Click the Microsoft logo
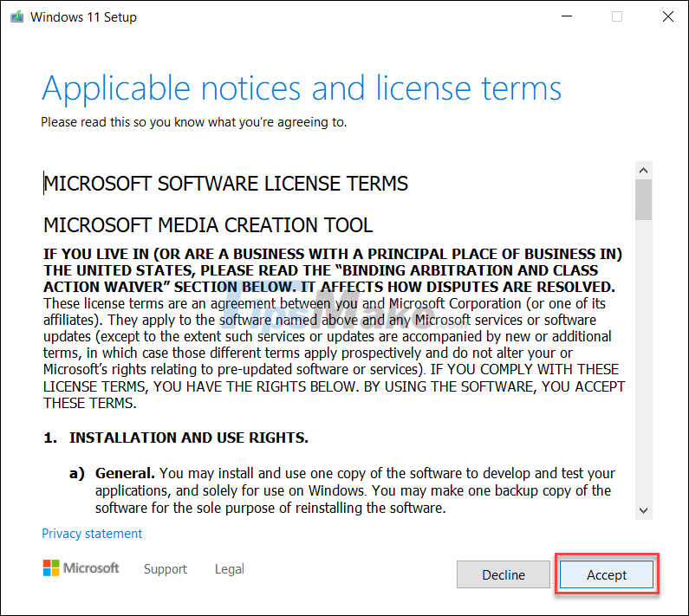 click(x=81, y=567)
